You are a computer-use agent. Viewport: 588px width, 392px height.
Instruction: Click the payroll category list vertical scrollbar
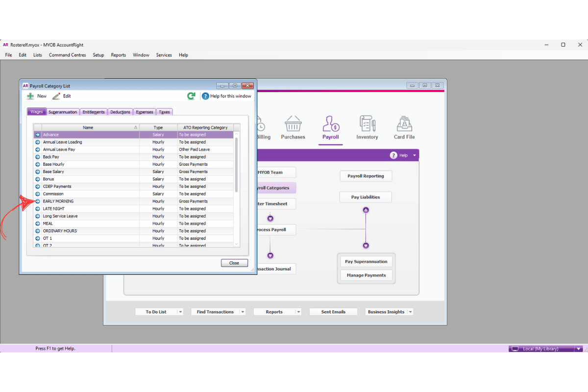(x=237, y=164)
